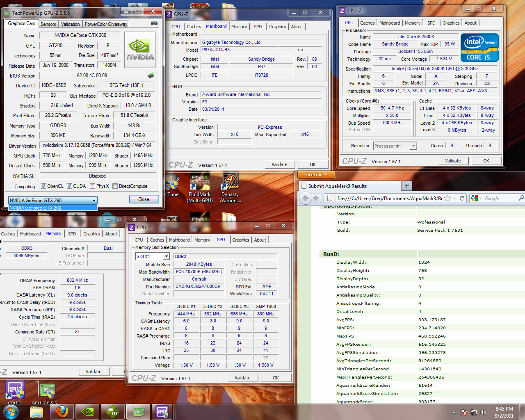Click the NVIDIA logo in GPU-Z
Screen dimensions: 525x420
[x=140, y=50]
